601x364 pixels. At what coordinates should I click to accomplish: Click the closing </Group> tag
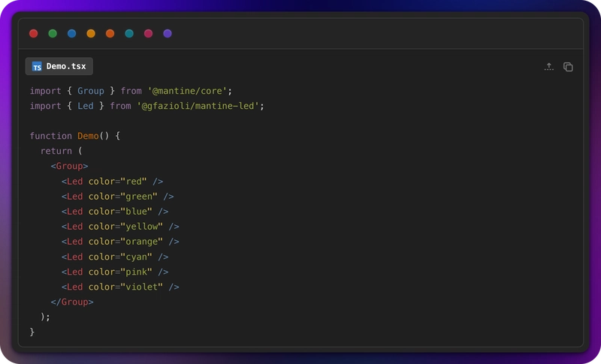(72, 302)
